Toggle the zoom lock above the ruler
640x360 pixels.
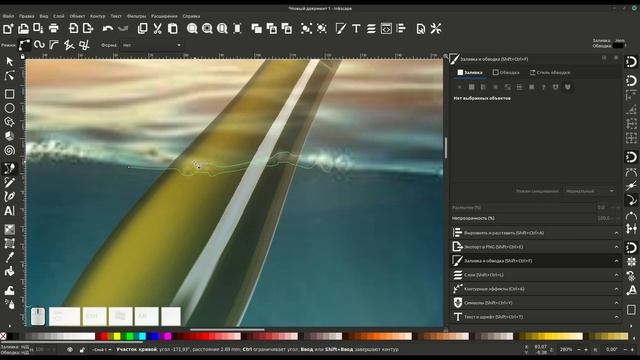pos(23,57)
